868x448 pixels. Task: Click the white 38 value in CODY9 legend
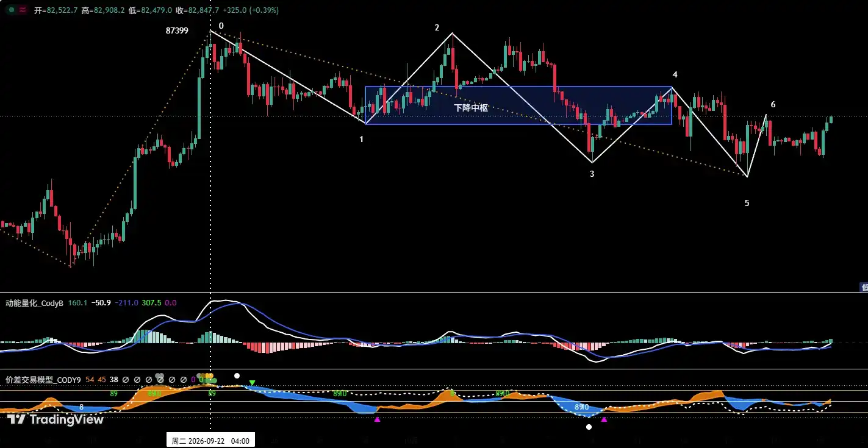pos(114,380)
